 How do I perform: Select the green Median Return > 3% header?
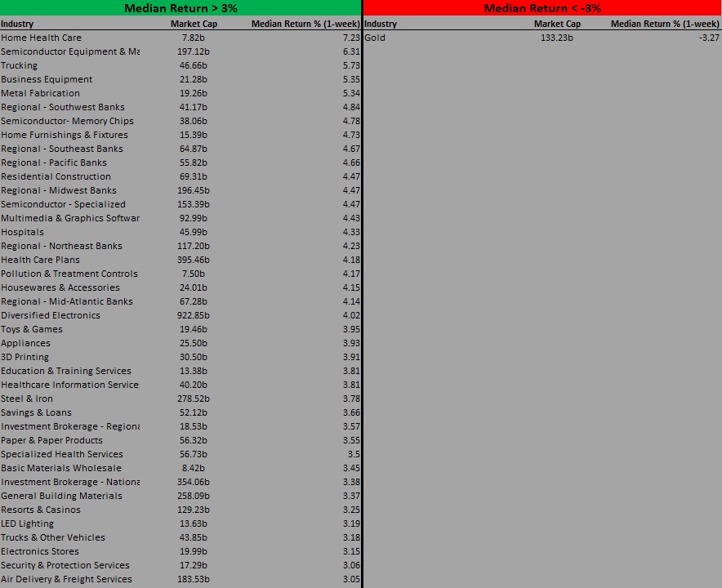(180, 8)
